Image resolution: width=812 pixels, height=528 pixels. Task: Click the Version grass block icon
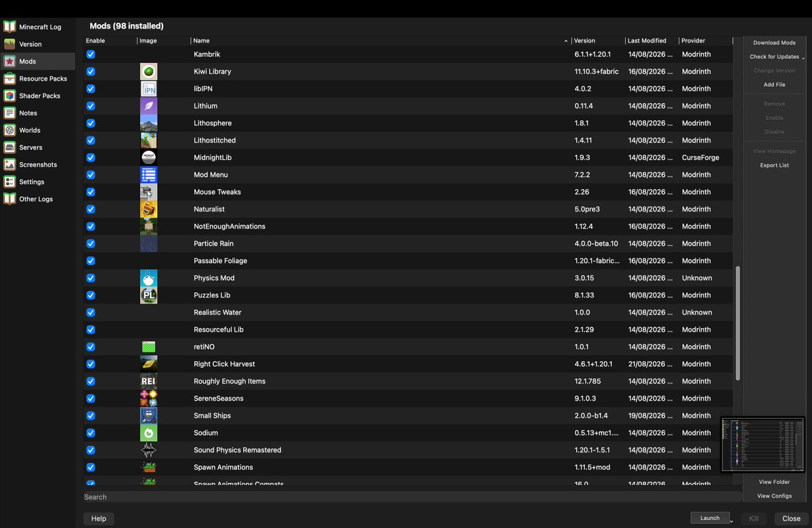pos(9,44)
